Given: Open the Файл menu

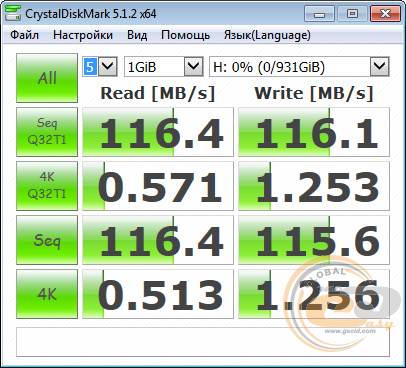Looking at the screenshot, I should pos(24,35).
